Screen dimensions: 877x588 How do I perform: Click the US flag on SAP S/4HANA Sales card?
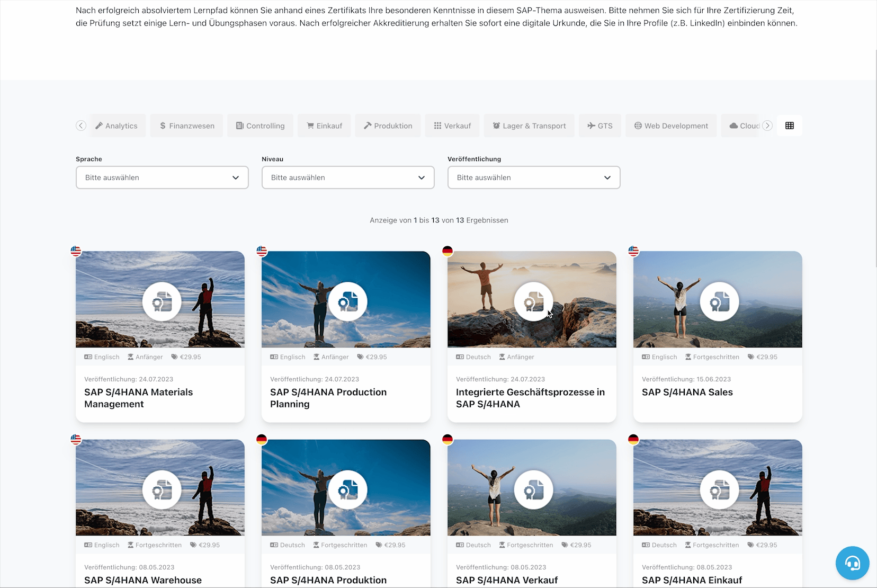[x=633, y=251]
